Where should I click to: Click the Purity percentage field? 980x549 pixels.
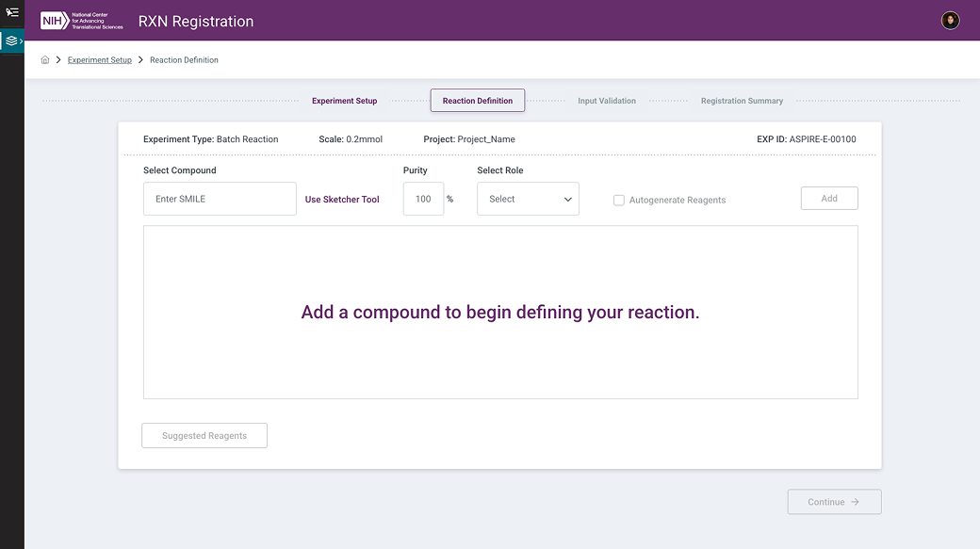423,199
